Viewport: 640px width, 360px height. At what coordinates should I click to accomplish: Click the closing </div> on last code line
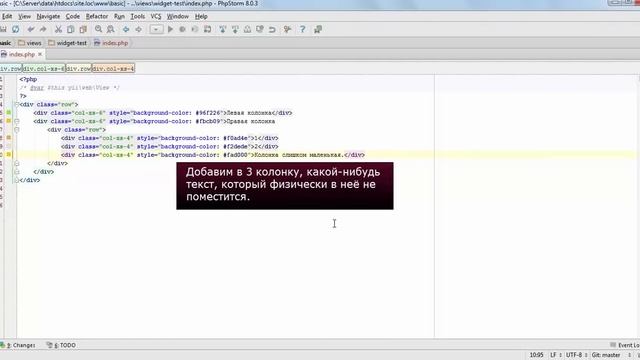click(x=29, y=180)
